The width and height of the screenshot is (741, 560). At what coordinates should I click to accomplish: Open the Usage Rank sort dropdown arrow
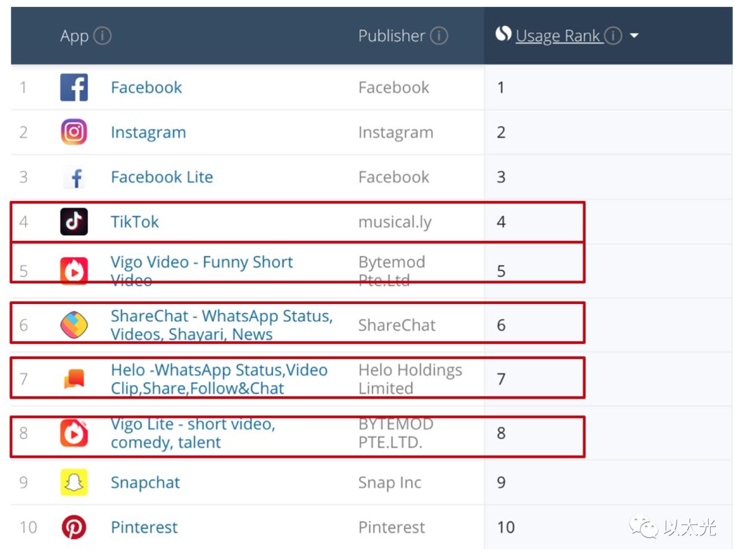pyautogui.click(x=634, y=36)
